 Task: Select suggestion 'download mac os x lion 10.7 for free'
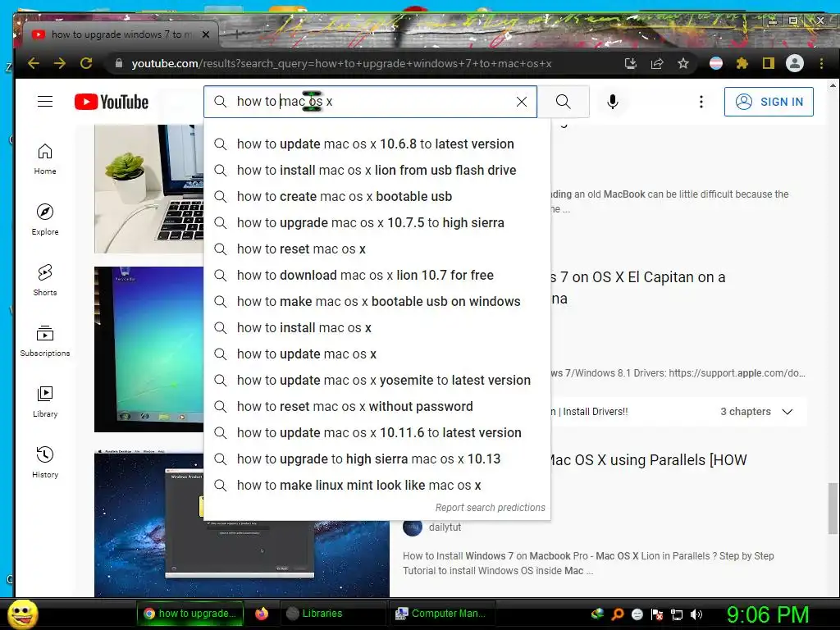(377, 275)
